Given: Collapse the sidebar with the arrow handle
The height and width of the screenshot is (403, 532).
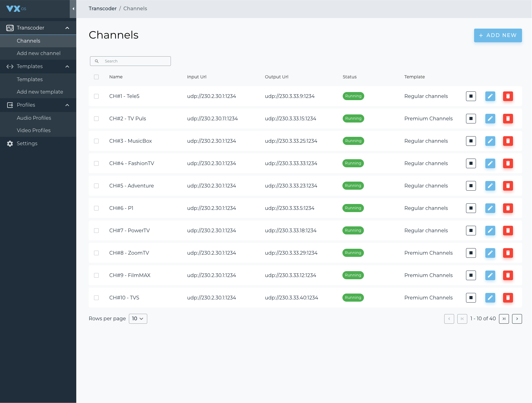Looking at the screenshot, I should [73, 9].
